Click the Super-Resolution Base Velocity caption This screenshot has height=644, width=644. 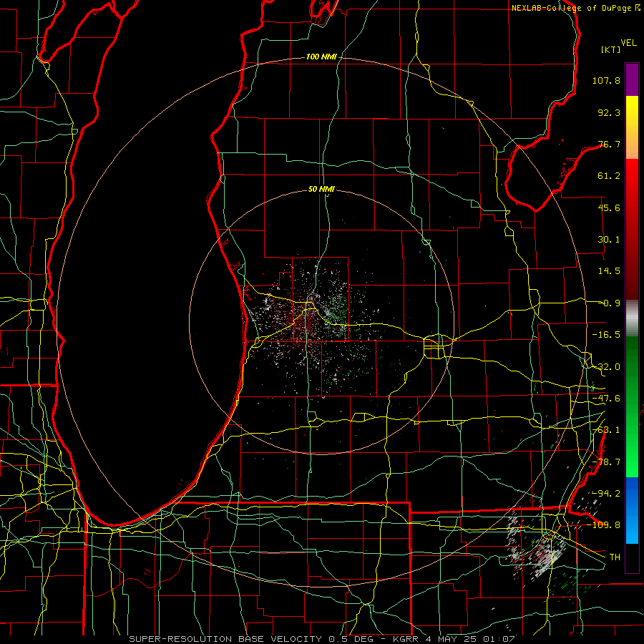[x=321, y=639]
